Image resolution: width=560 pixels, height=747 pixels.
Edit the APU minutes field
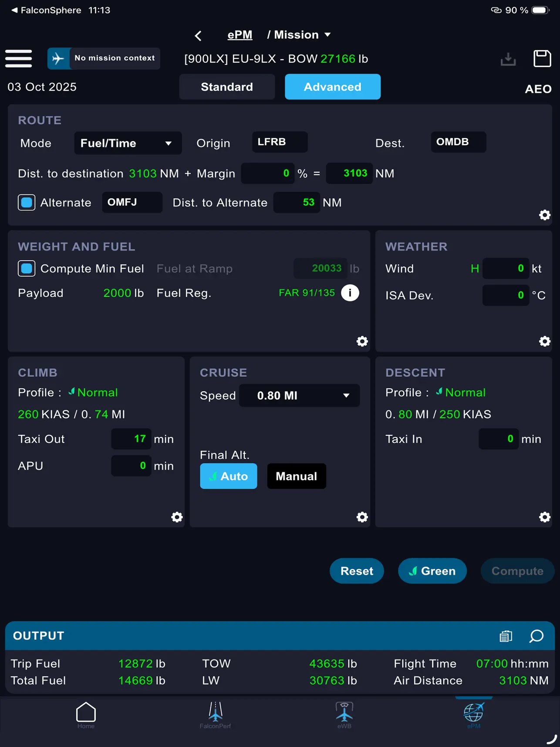131,466
